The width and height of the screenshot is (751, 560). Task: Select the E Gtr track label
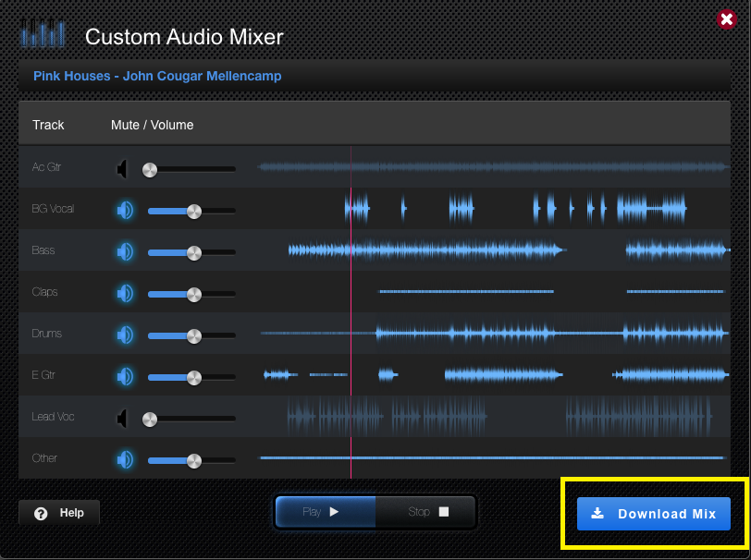[x=43, y=375]
